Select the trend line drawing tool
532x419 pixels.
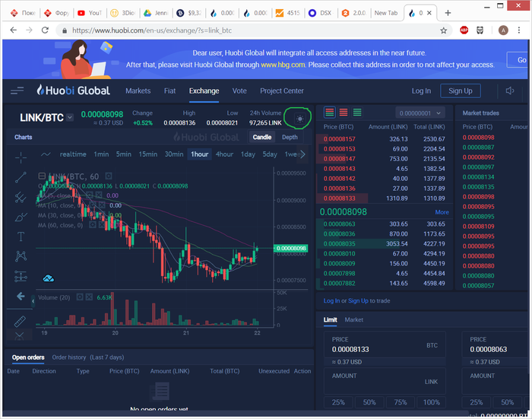tap(21, 177)
